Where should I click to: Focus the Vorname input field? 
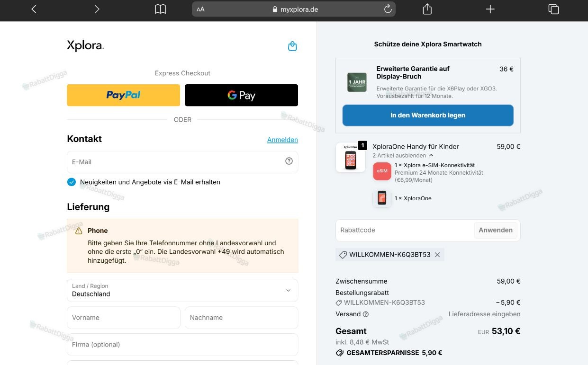pos(123,318)
